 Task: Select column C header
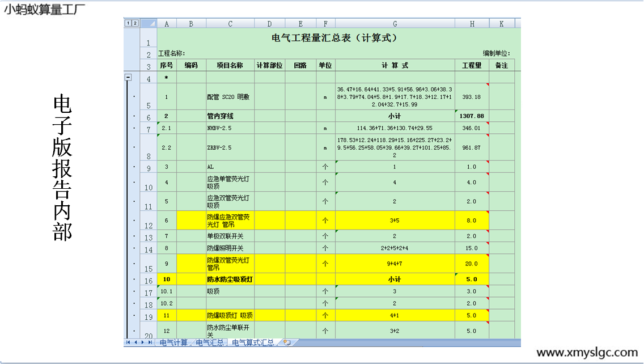pos(230,23)
